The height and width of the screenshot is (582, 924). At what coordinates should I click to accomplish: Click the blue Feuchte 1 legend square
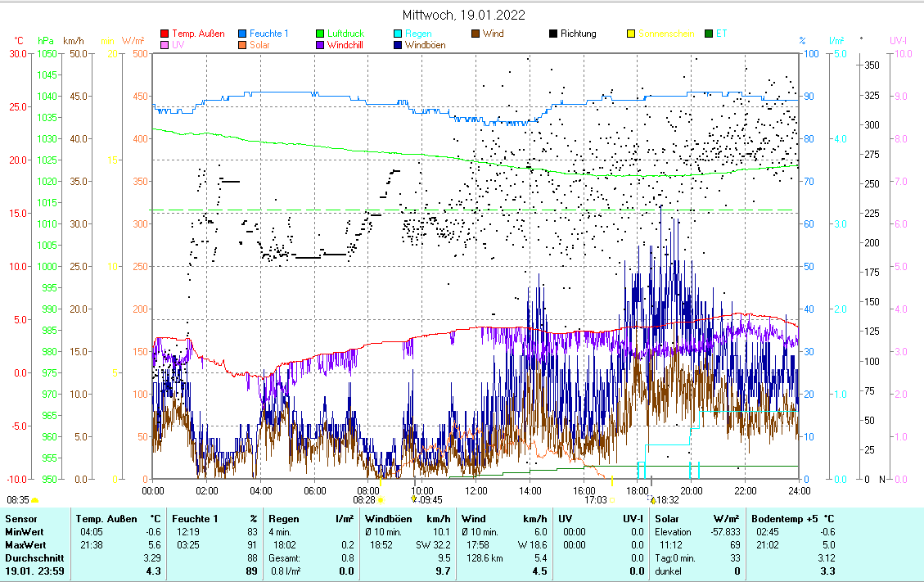(242, 34)
